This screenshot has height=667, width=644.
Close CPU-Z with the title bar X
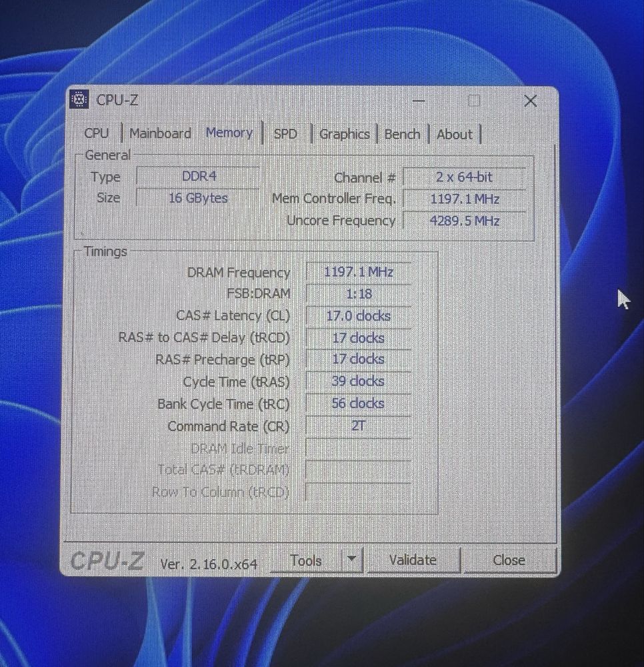tap(530, 101)
